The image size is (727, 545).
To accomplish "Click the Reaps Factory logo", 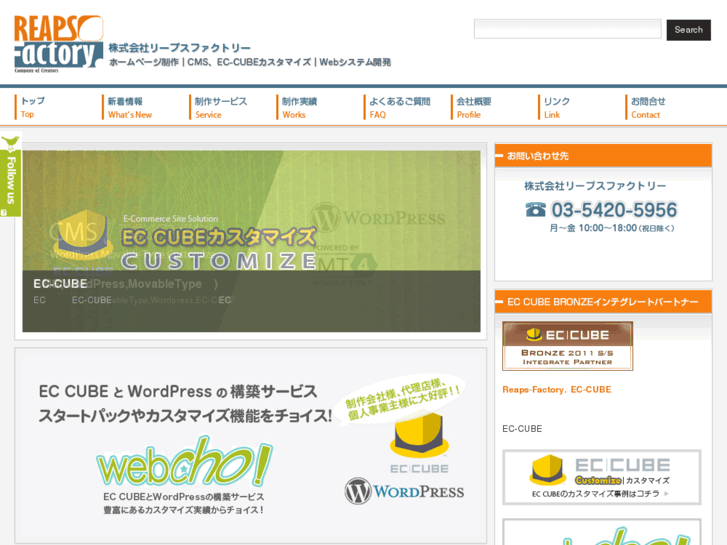I will tap(58, 43).
